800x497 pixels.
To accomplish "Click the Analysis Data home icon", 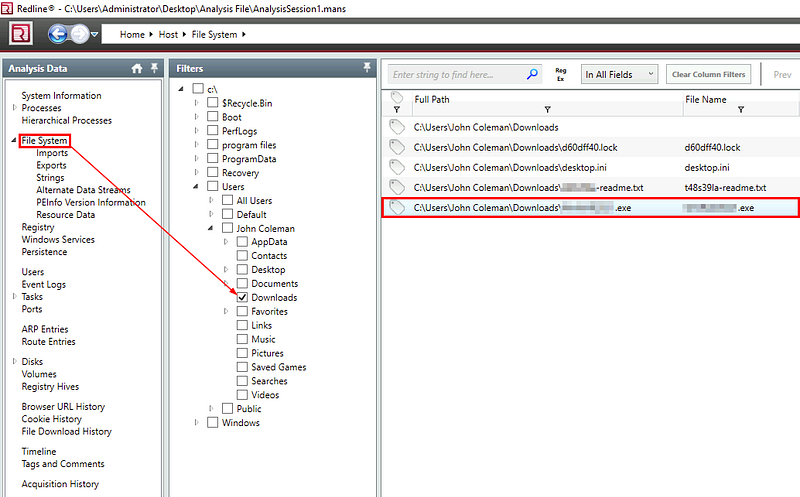I will tap(137, 68).
